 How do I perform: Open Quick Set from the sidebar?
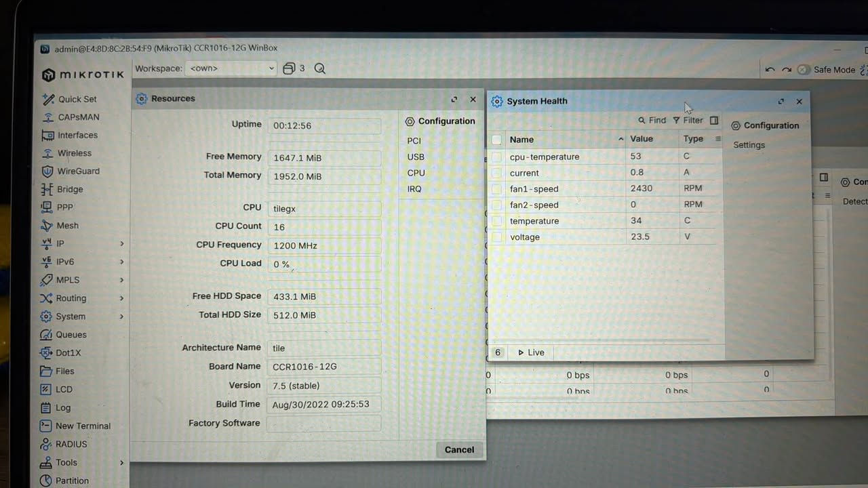click(69, 99)
